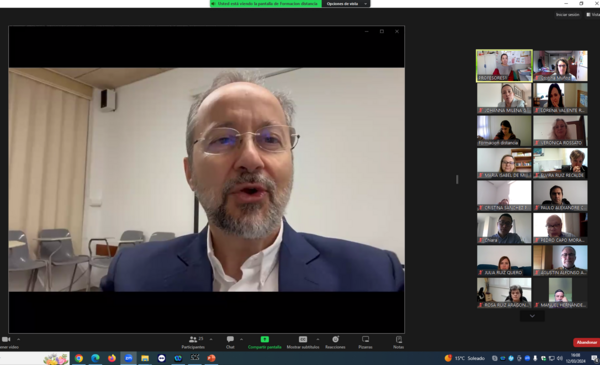This screenshot has width=600, height=365.
Task: Open the Participantes panel icon
Action: click(x=193, y=339)
